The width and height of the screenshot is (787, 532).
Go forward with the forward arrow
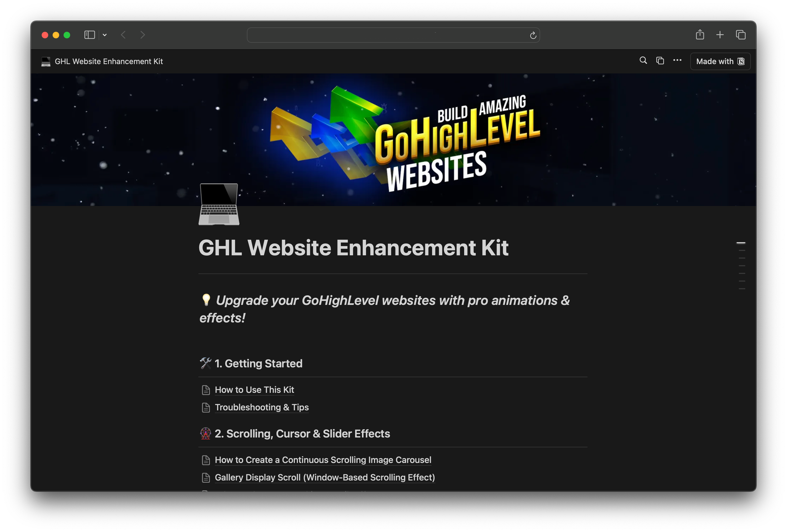tap(143, 35)
